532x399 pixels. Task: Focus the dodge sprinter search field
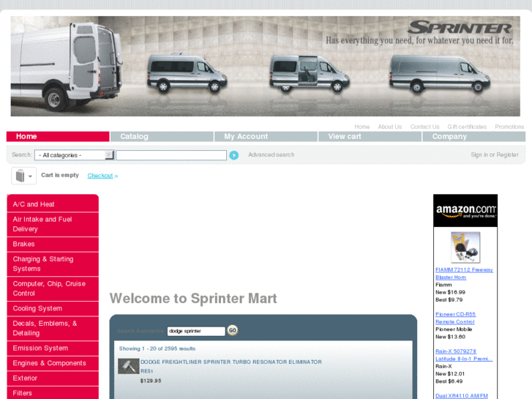(x=196, y=331)
